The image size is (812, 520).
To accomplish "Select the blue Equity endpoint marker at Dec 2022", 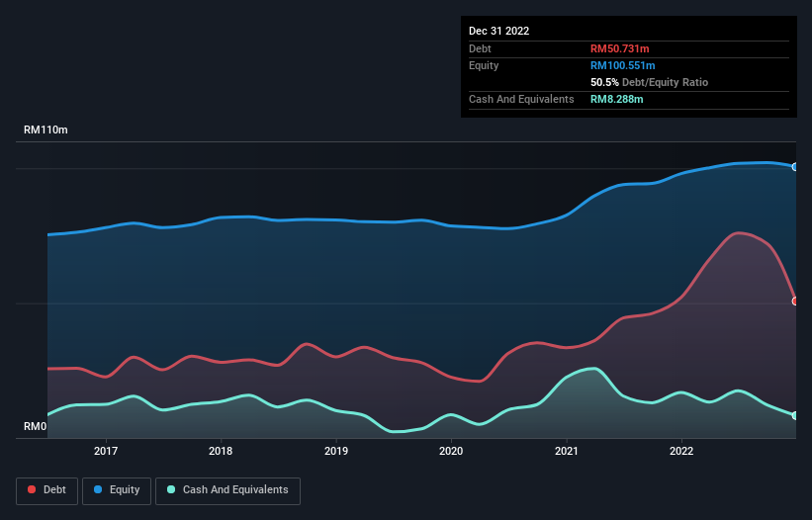I will point(795,167).
